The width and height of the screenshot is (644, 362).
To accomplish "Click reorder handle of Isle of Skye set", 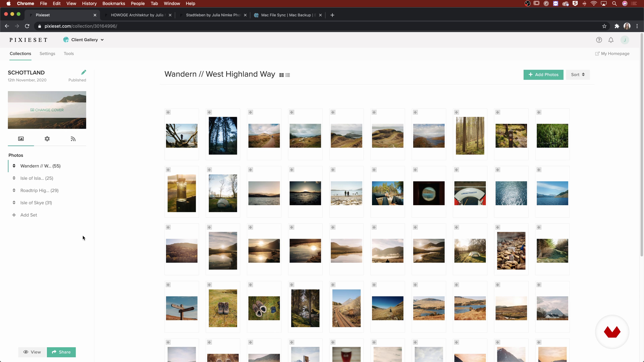I will tap(14, 203).
